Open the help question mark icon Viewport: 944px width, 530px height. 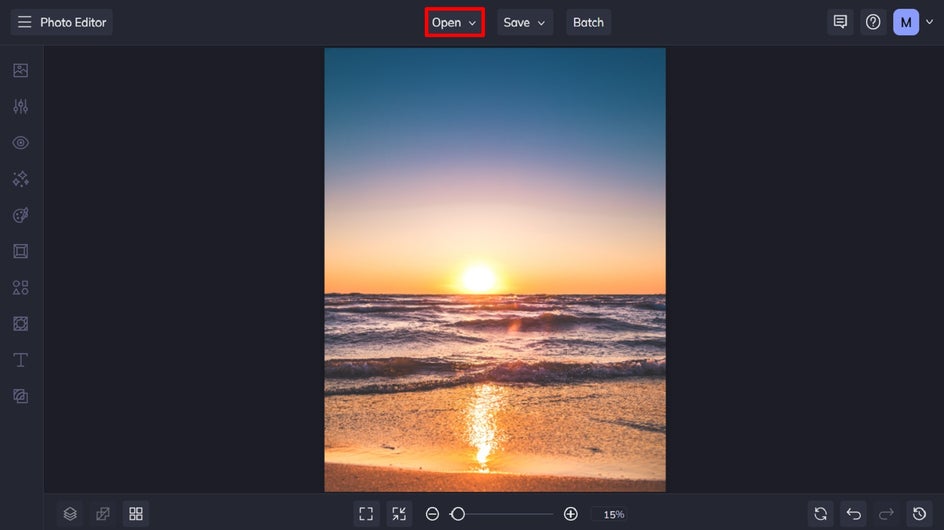[873, 22]
